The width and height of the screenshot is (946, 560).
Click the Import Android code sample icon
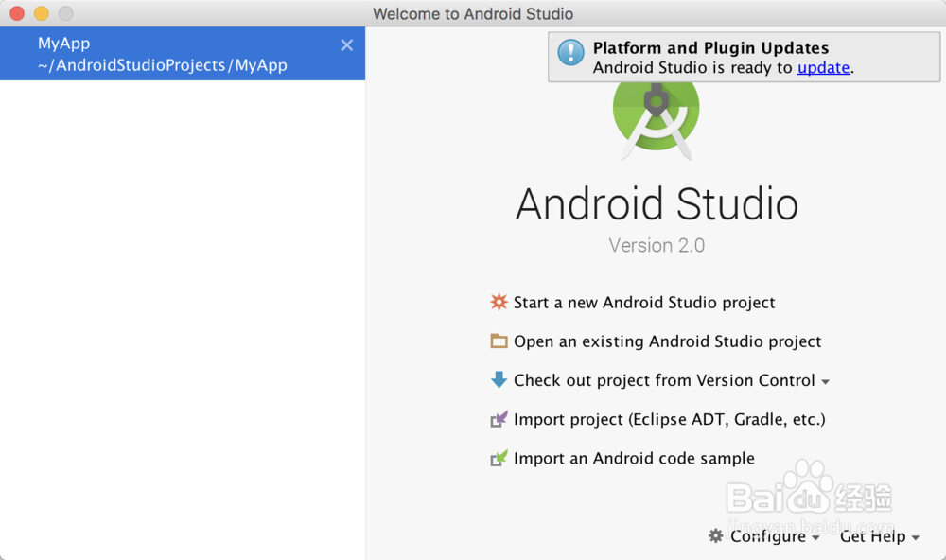(499, 458)
